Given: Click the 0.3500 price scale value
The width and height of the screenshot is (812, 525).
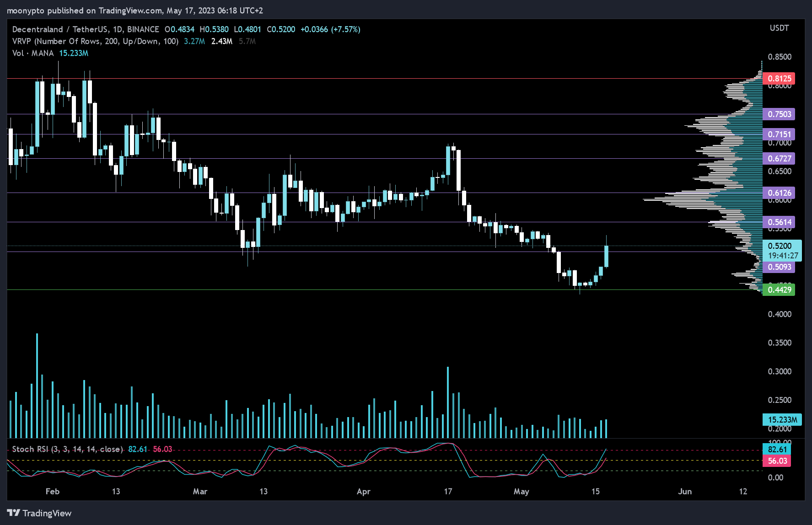Looking at the screenshot, I should (x=780, y=343).
